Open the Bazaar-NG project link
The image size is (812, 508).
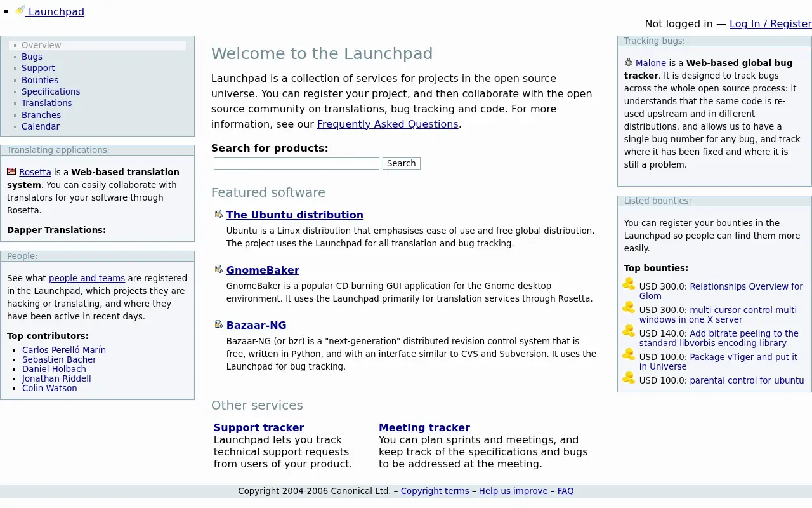point(256,325)
